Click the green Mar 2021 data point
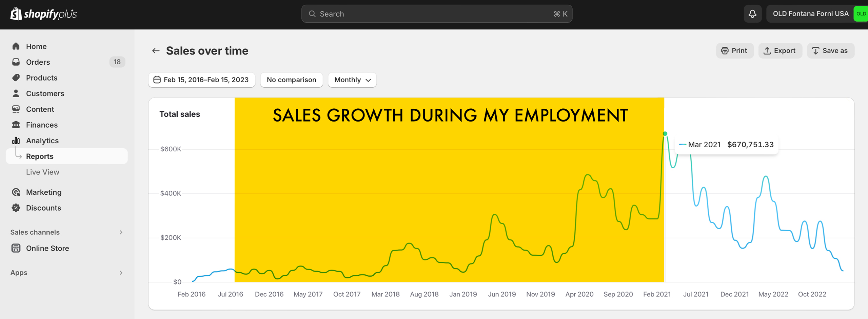This screenshot has height=319, width=868. pyautogui.click(x=665, y=134)
